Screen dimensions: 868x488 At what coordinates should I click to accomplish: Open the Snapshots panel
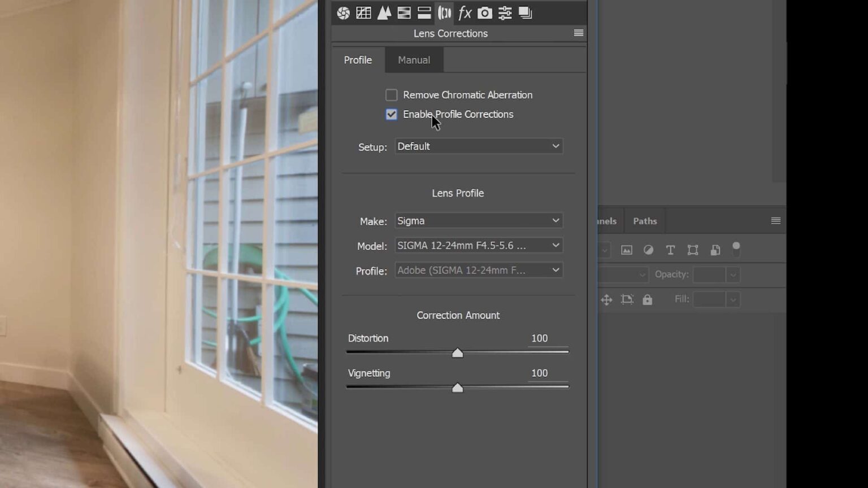[525, 12]
